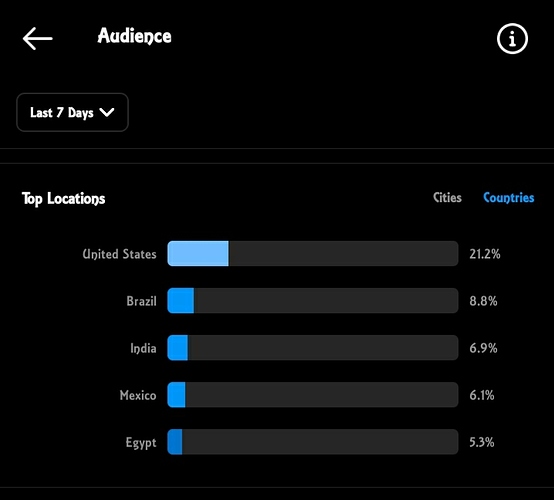Click the United States bar
The width and height of the screenshot is (554, 500).
(x=313, y=254)
